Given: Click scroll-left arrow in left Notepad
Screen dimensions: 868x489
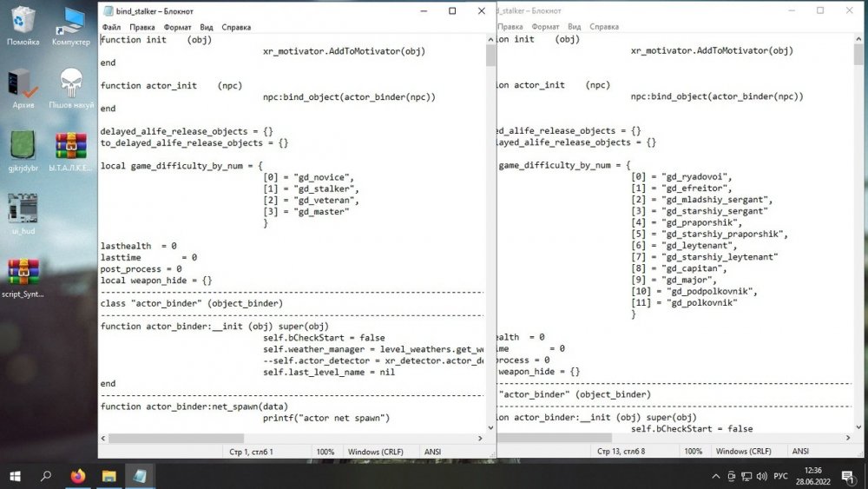Looking at the screenshot, I should (x=103, y=438).
